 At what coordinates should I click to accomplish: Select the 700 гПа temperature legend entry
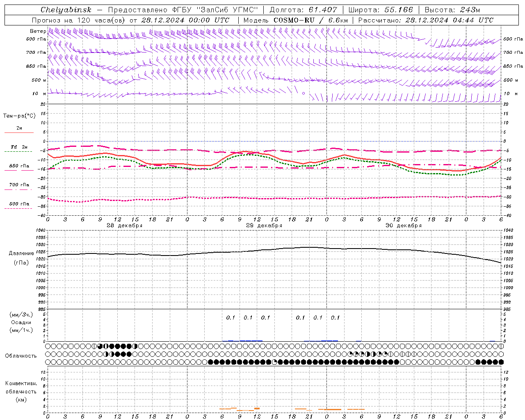click(19, 185)
